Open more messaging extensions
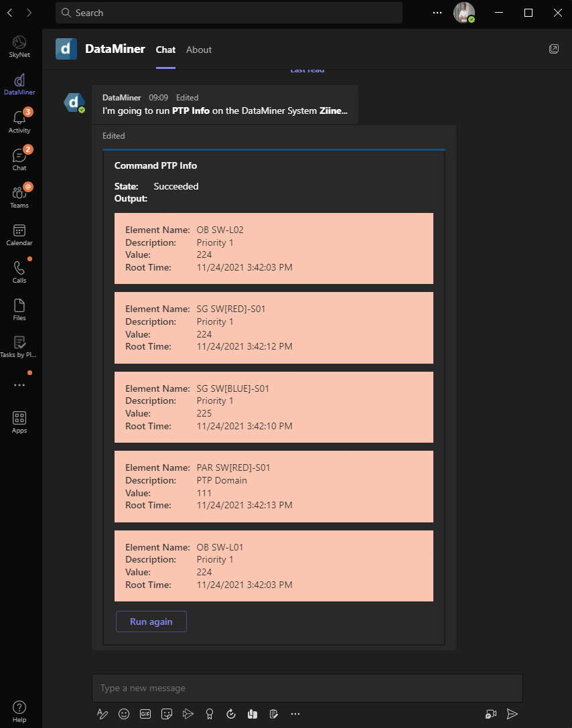Screen dimensions: 572x728 coord(295,714)
